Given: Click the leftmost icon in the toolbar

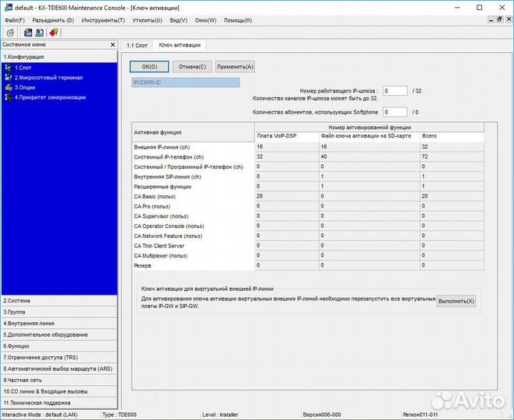Looking at the screenshot, I should pos(9,32).
